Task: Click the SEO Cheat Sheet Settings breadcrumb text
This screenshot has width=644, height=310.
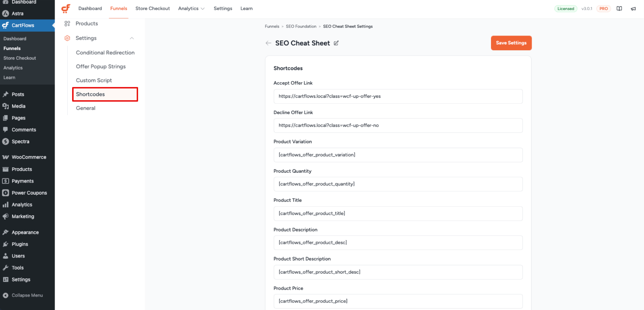Action: click(348, 27)
